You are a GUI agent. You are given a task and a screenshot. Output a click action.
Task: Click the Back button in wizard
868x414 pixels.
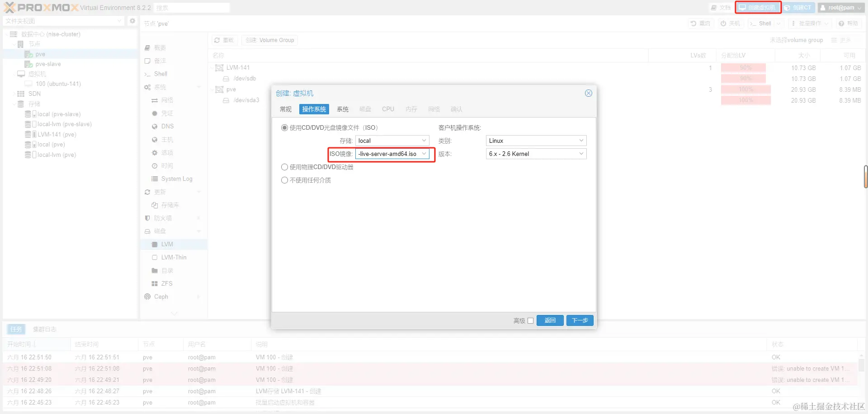(x=550, y=320)
